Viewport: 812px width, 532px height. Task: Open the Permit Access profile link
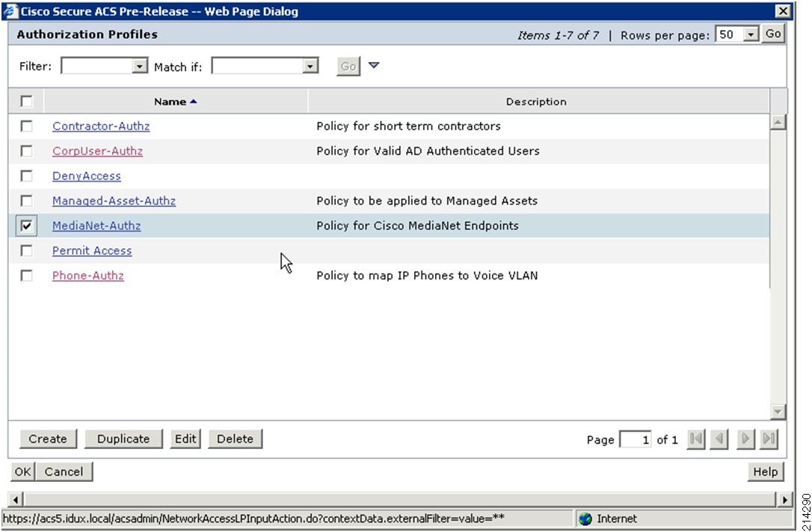(92, 250)
